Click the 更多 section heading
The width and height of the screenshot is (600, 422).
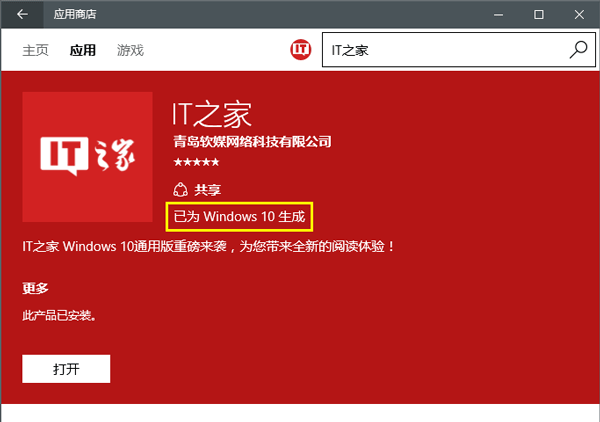pos(35,288)
